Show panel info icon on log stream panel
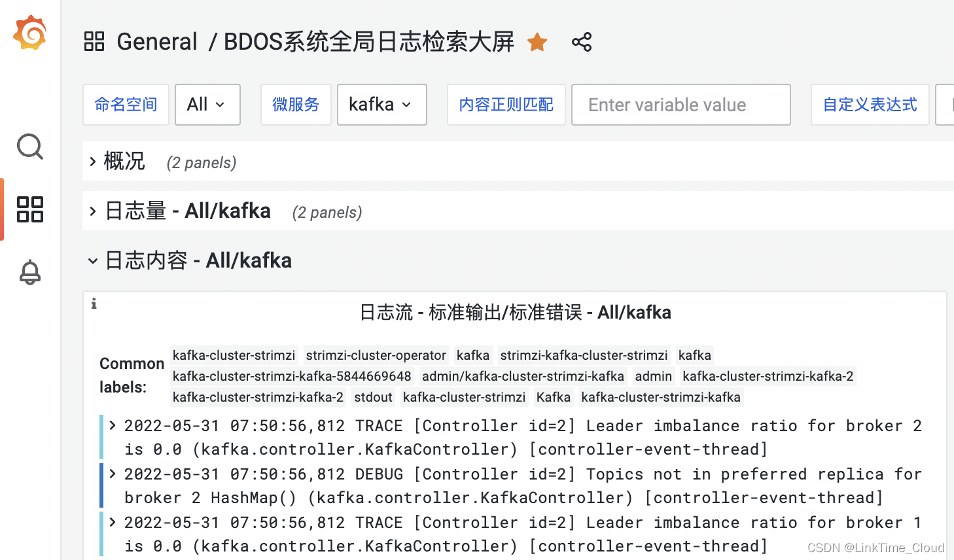Viewport: 954px width, 560px height. point(94,304)
